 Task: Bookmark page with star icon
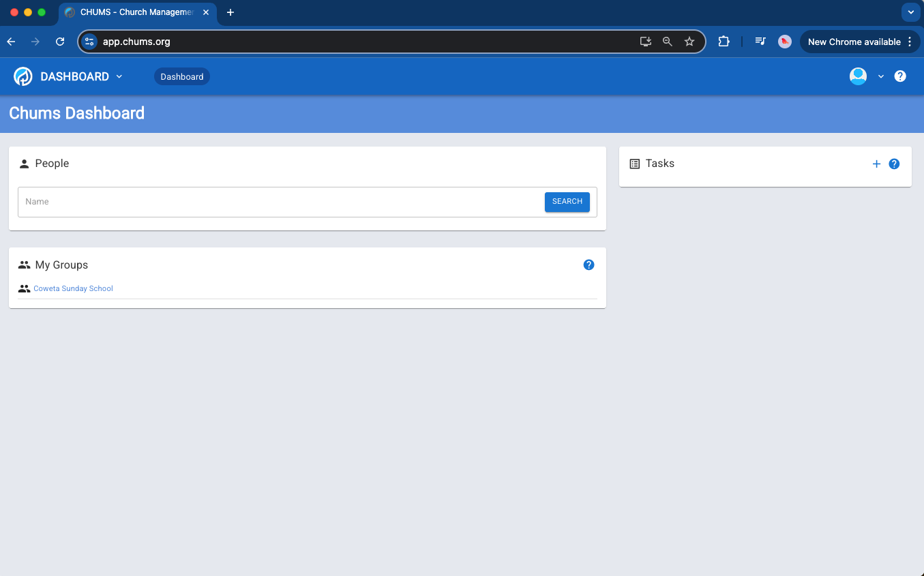tap(689, 42)
